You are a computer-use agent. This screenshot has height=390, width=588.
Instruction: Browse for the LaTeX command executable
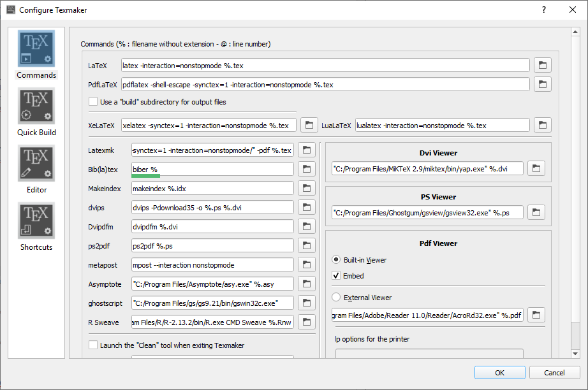pyautogui.click(x=542, y=65)
